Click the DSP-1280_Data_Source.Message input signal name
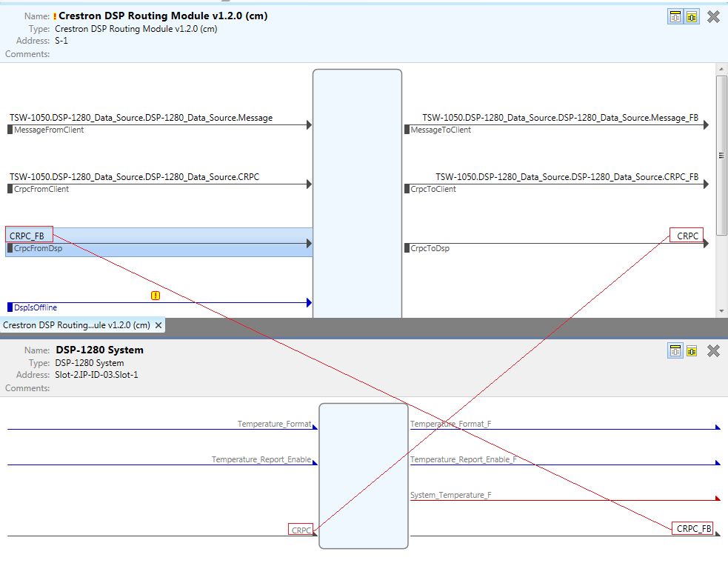The image size is (728, 566). [141, 118]
